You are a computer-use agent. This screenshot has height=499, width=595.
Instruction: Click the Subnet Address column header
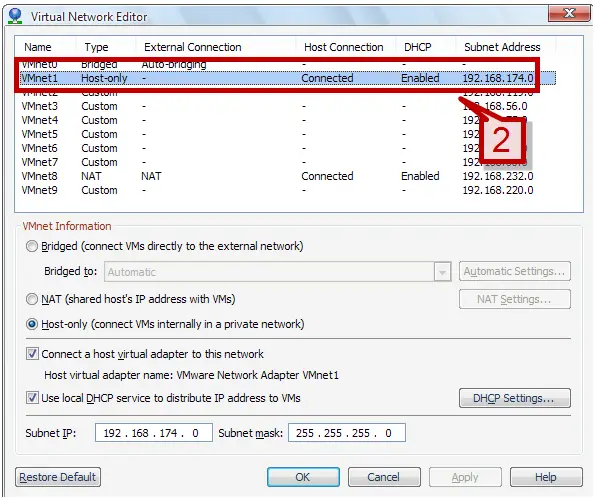[502, 47]
